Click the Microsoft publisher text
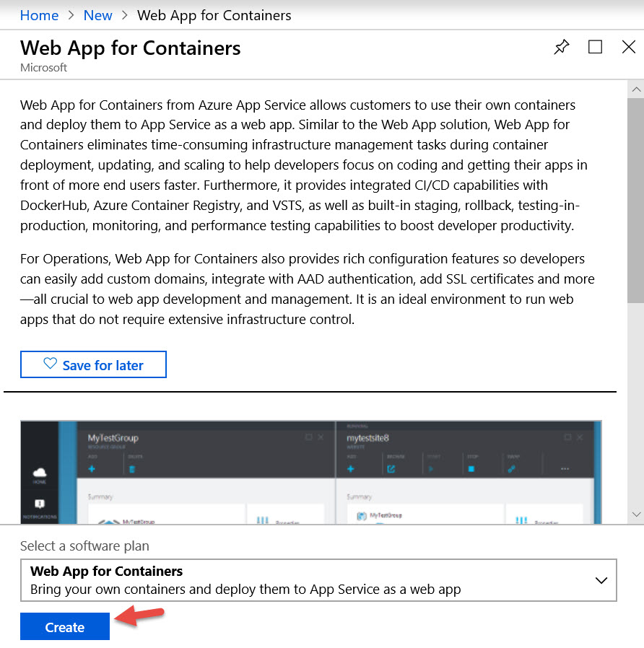Screen dimensions: 644x648 (x=43, y=67)
